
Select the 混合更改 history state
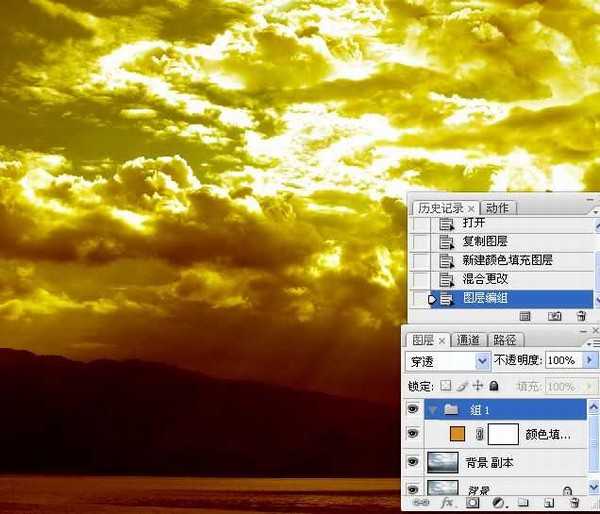pyautogui.click(x=485, y=279)
